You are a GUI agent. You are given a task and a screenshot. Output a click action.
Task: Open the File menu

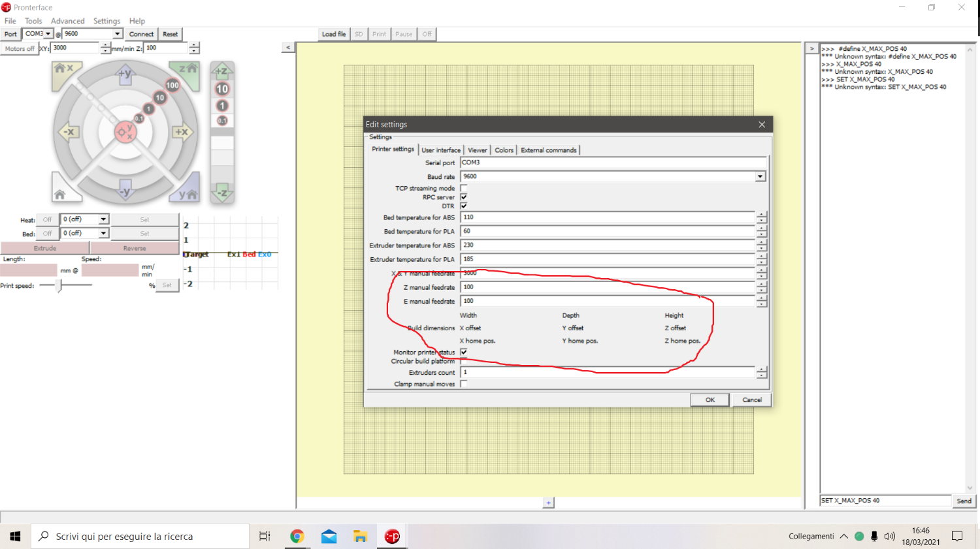pyautogui.click(x=10, y=21)
